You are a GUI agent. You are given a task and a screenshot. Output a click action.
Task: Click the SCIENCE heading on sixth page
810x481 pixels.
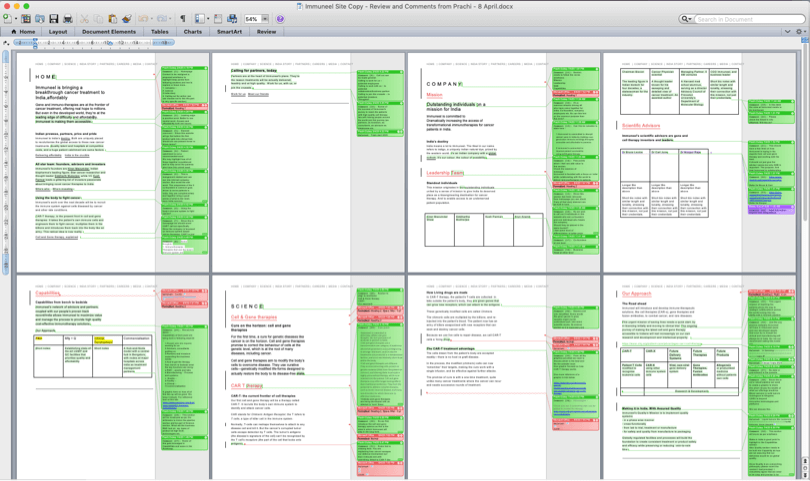pyautogui.click(x=247, y=306)
